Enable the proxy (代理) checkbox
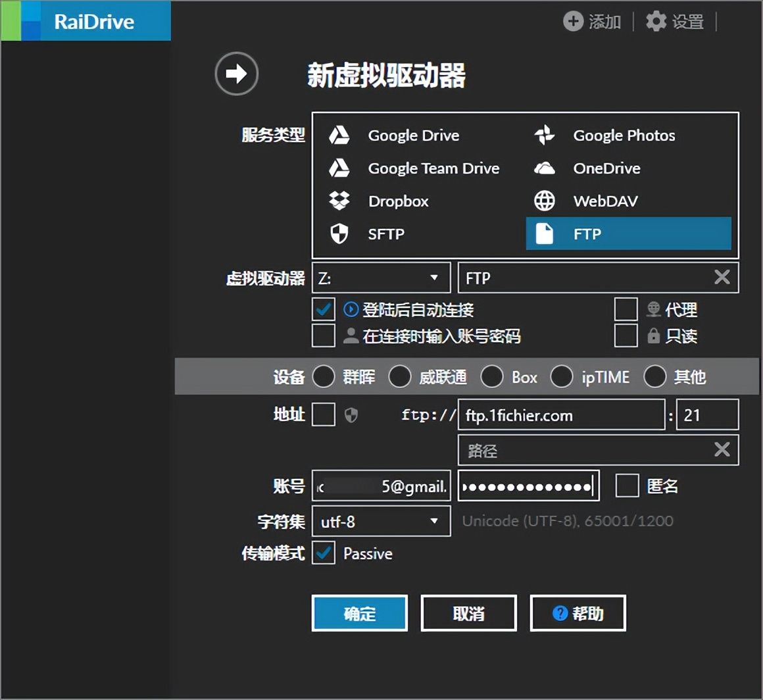 click(x=626, y=309)
